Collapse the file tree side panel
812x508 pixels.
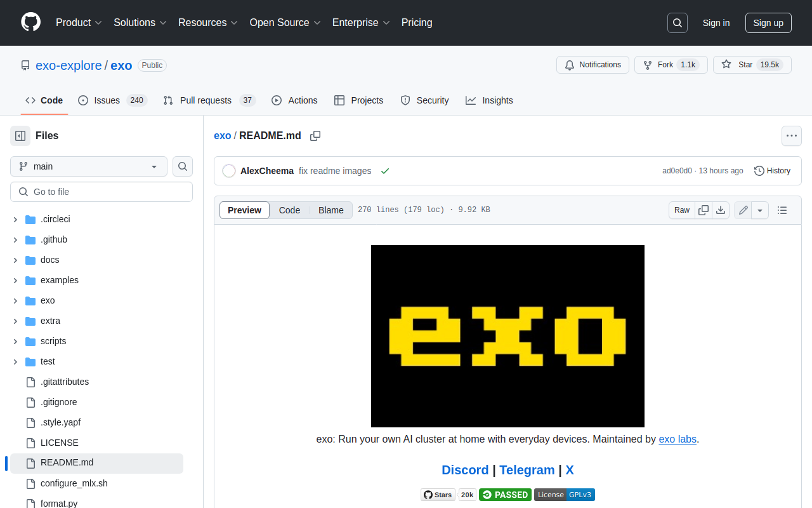[20, 136]
